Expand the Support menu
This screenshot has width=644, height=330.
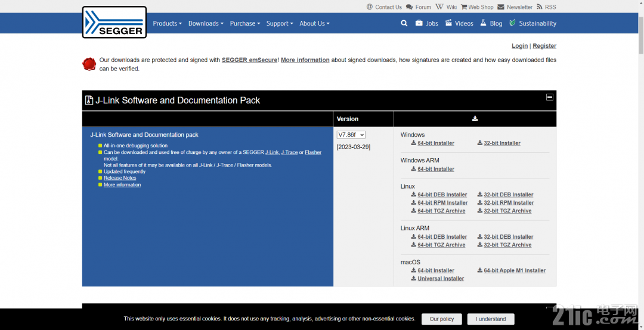click(280, 23)
